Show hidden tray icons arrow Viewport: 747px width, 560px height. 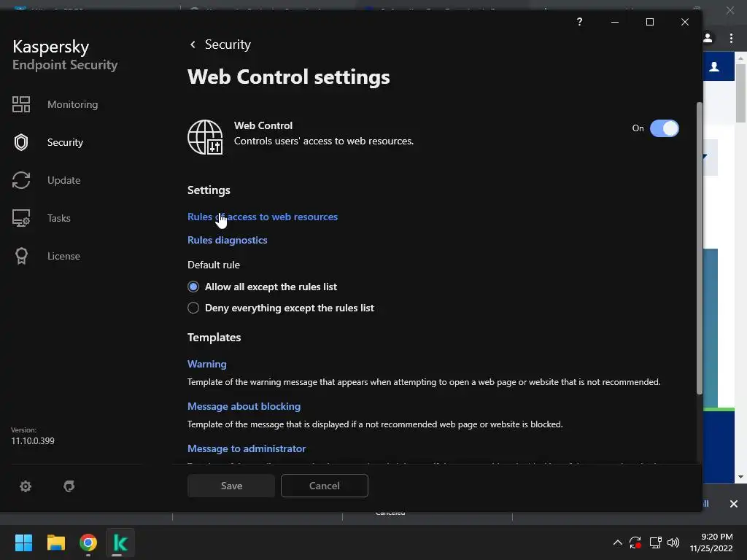[617, 542]
